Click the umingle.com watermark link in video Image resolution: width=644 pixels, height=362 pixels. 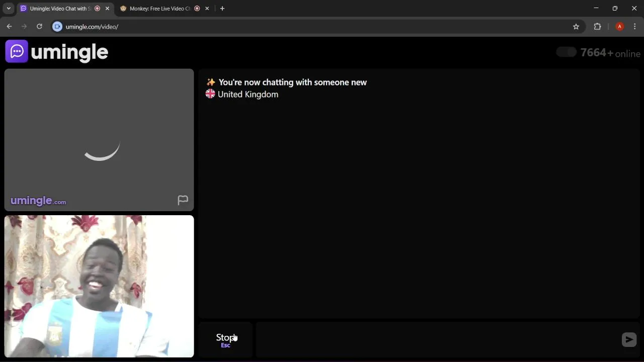[38, 201]
